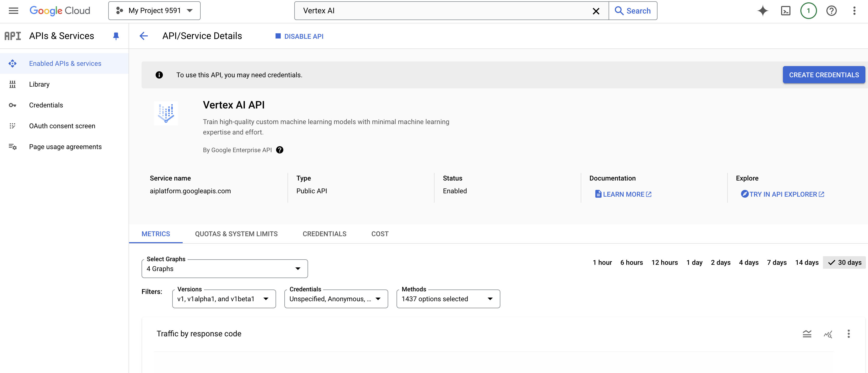This screenshot has width=868, height=373.
Task: Expand the Versions filter dropdown
Action: (224, 299)
